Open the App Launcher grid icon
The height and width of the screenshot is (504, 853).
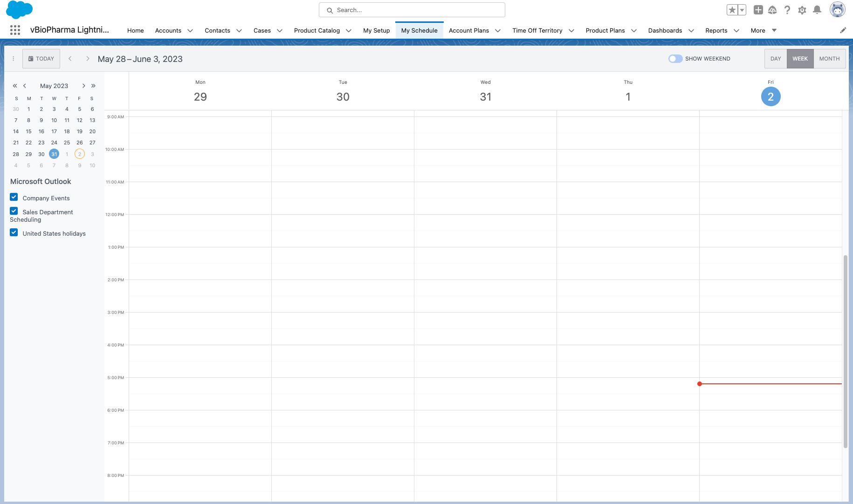click(15, 30)
